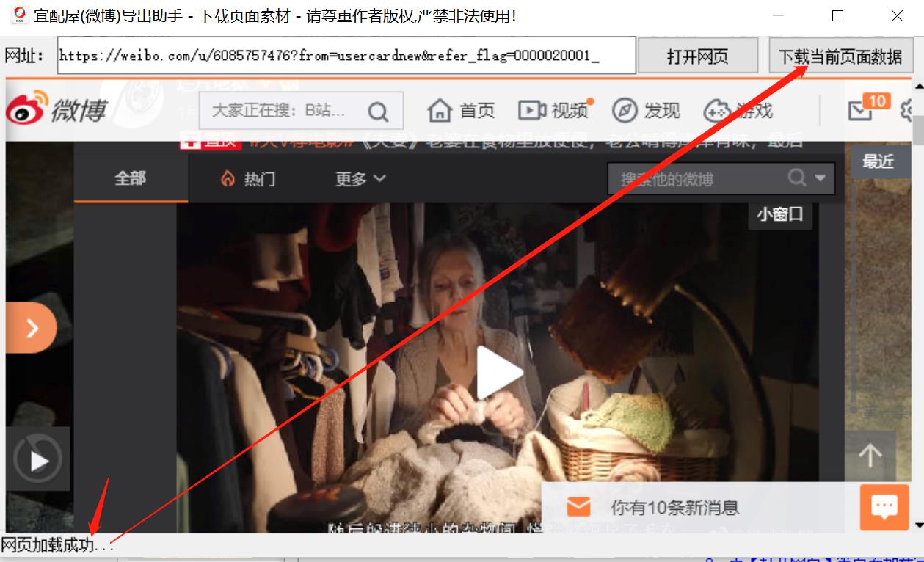This screenshot has width=924, height=562.
Task: Open messages envelope with 10 badge
Action: (868, 107)
